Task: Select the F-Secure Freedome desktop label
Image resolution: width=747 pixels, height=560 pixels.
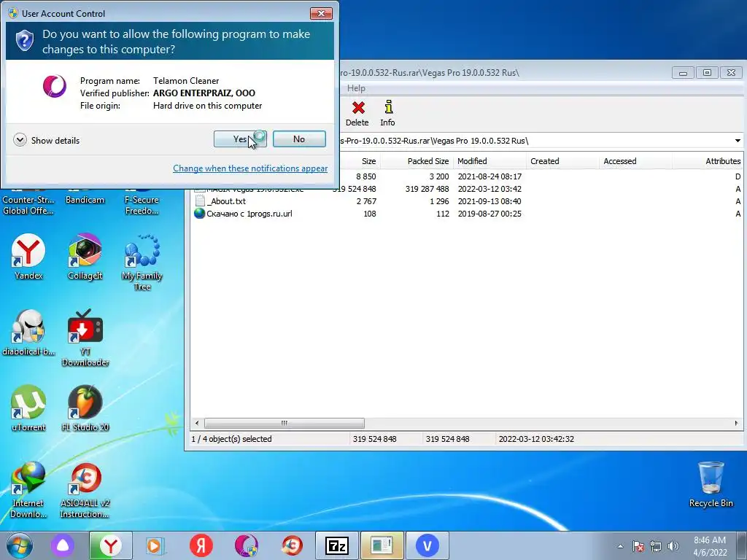Action: point(142,205)
